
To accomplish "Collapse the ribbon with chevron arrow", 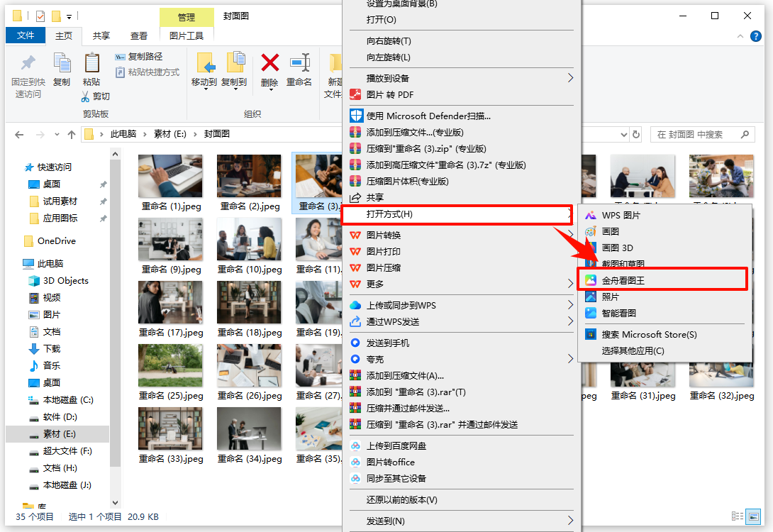I will (741, 36).
